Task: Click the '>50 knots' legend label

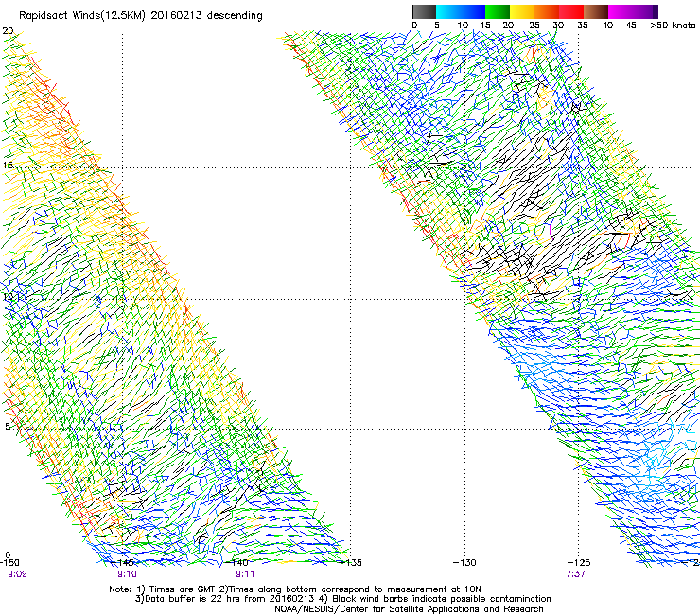Action: pyautogui.click(x=673, y=26)
